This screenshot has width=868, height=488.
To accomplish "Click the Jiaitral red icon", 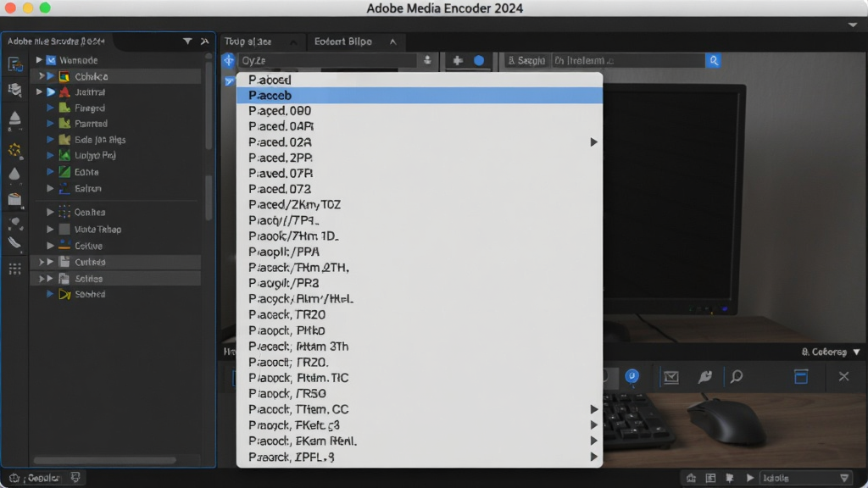I will tap(64, 91).
